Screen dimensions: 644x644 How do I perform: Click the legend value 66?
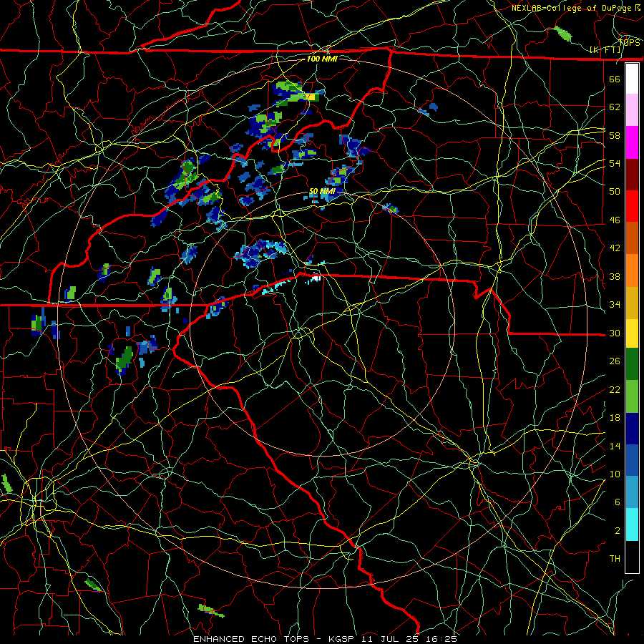(x=615, y=79)
